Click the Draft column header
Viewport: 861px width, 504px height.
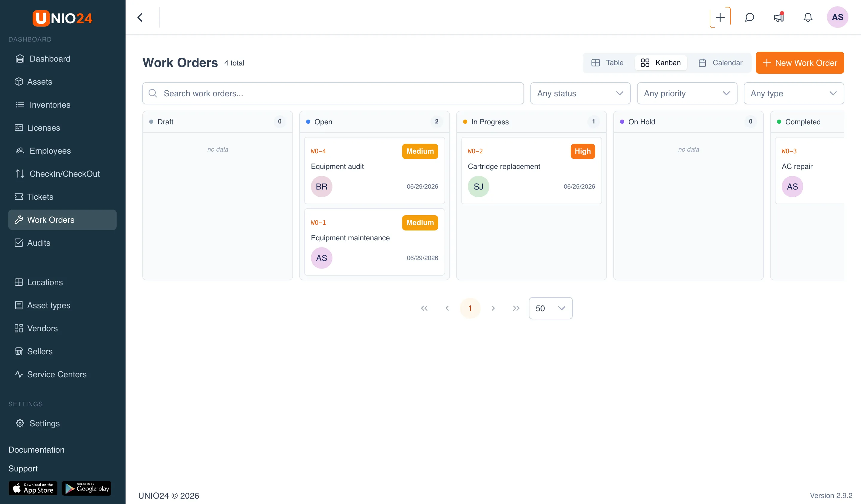pos(217,122)
